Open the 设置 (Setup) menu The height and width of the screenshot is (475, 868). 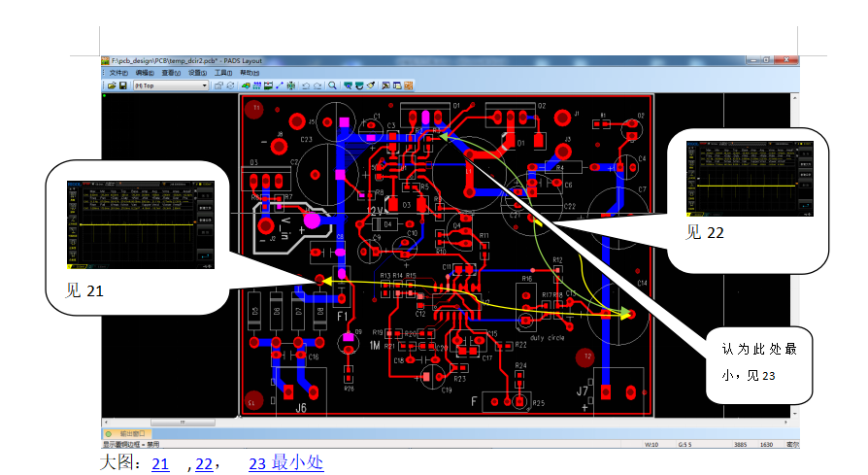point(198,73)
